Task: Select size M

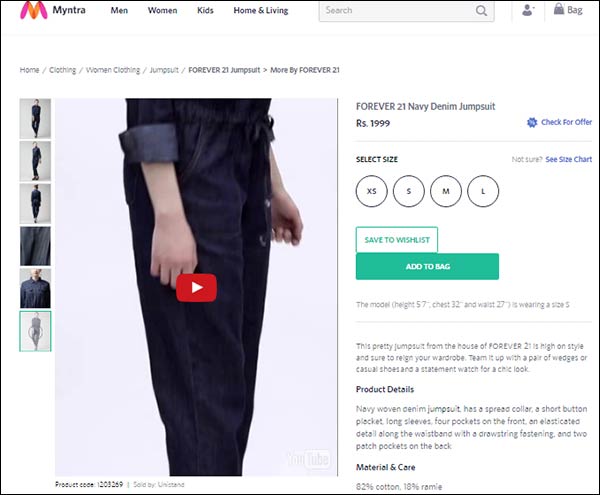Action: 446,191
